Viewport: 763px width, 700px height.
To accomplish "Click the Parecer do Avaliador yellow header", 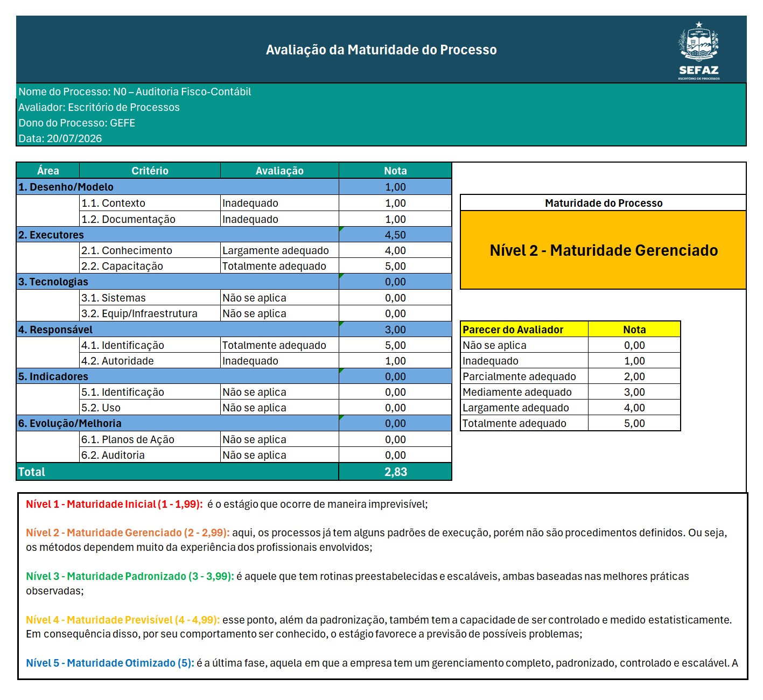I will click(524, 330).
